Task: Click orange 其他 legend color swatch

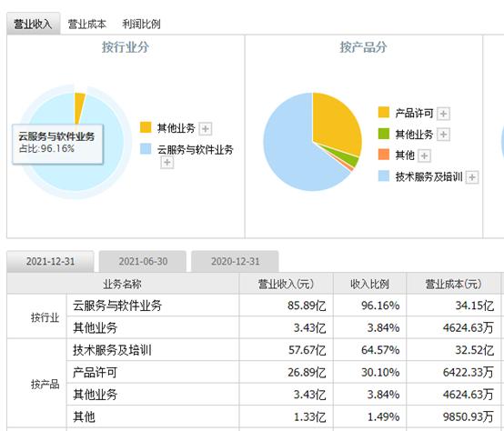Action: (384, 155)
